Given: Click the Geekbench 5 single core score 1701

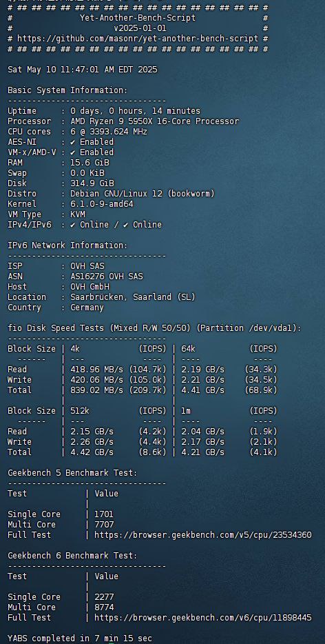Looking at the screenshot, I should (104, 514).
